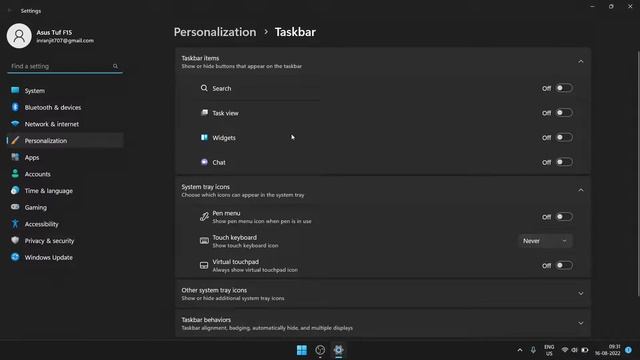Click the Virtual touchpad icon
The image size is (640, 360).
[204, 265]
